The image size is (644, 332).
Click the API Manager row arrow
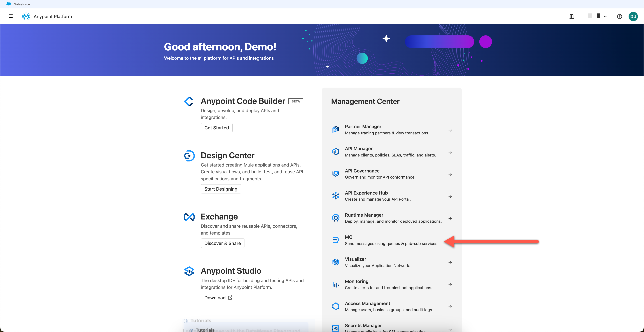pyautogui.click(x=450, y=152)
